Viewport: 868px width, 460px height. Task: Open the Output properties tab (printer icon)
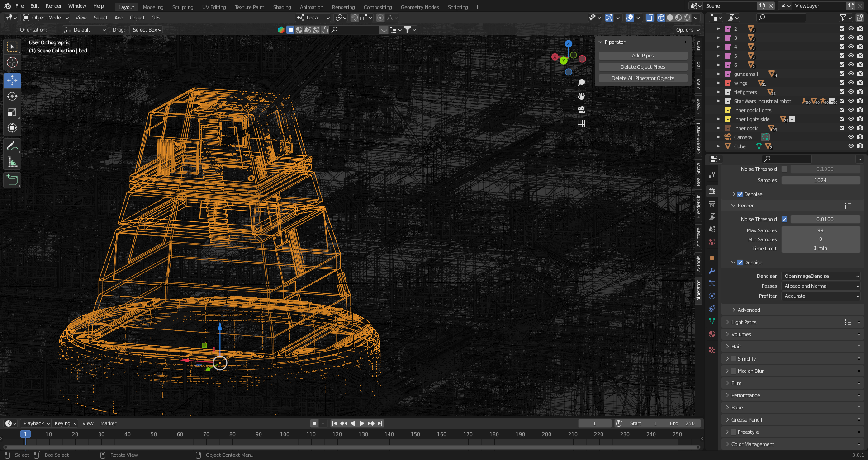(x=712, y=204)
